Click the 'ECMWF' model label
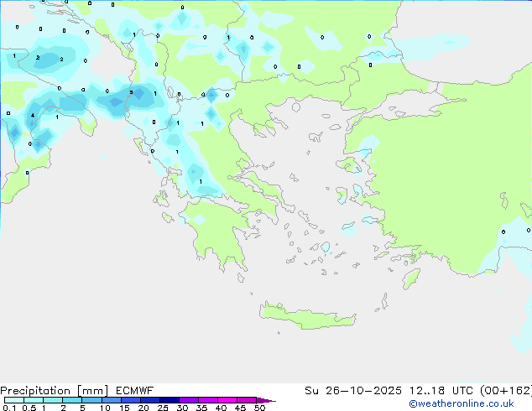The width and height of the screenshot is (532, 411). click(135, 391)
